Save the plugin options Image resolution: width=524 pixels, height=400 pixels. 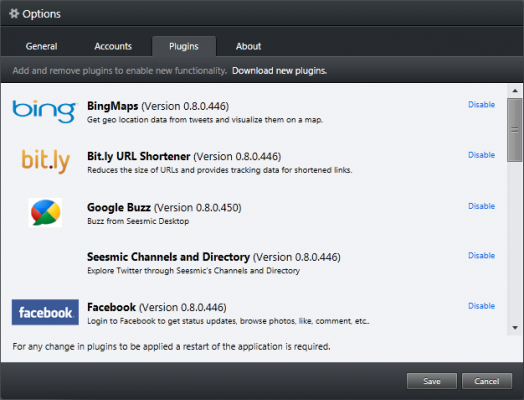click(x=432, y=381)
